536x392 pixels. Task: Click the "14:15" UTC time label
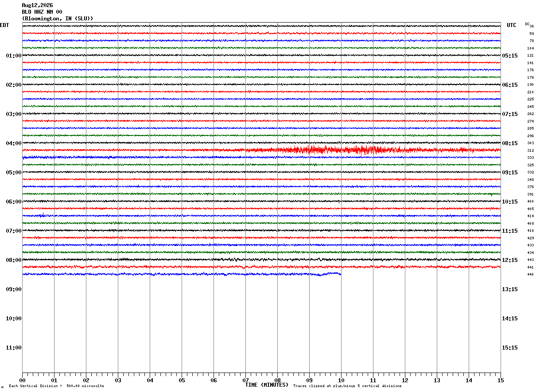pos(510,319)
